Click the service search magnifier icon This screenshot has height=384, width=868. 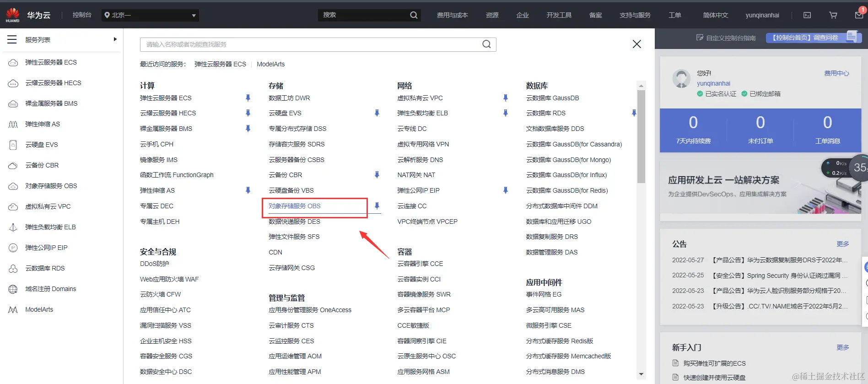486,44
